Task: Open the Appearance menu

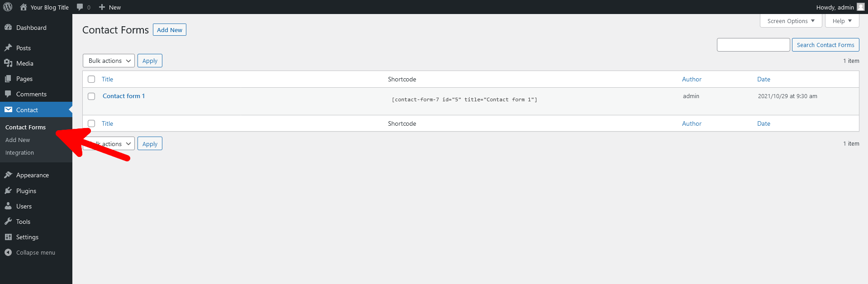Action: pyautogui.click(x=36, y=175)
